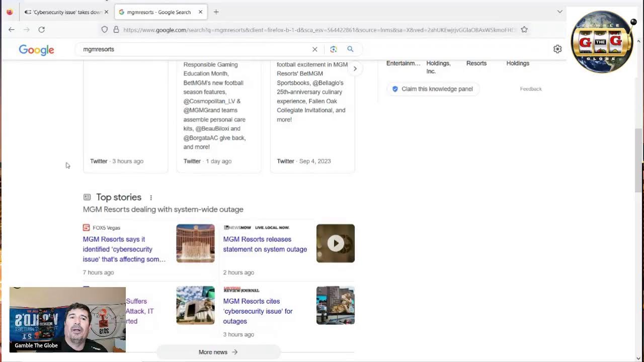Click the MGM Grand building thumbnail

click(x=195, y=305)
